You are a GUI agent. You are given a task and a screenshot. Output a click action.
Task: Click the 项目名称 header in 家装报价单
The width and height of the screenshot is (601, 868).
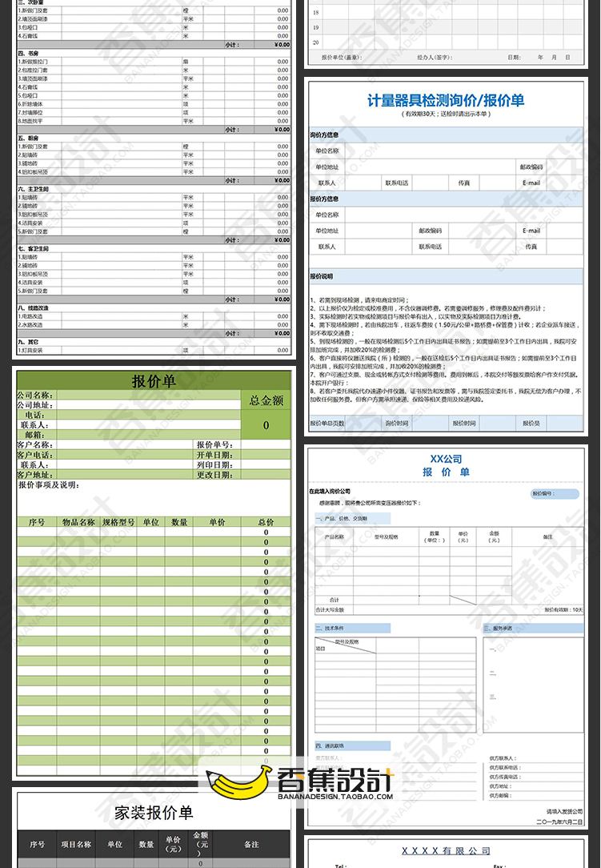[77, 844]
